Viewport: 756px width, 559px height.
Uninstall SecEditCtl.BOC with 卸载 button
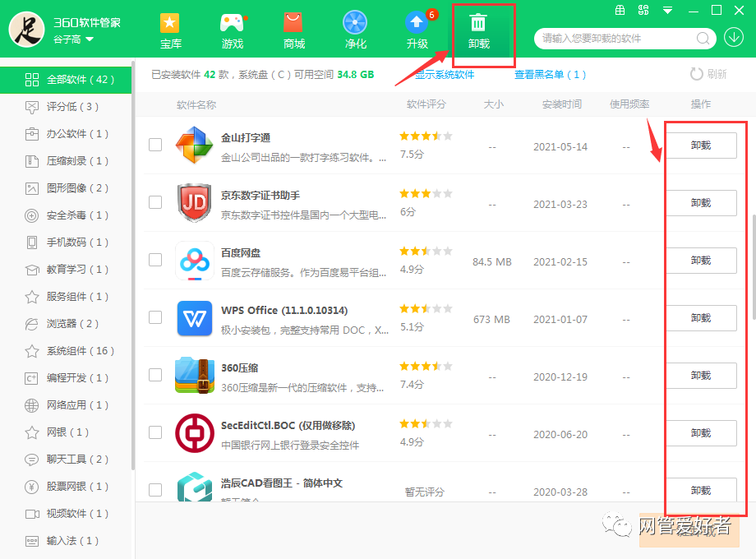(701, 432)
